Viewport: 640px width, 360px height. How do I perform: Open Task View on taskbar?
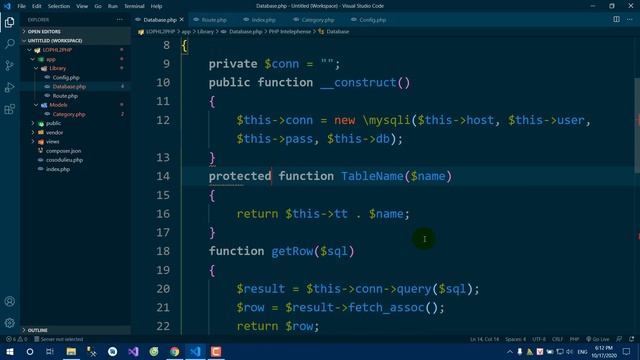[x=50, y=351]
